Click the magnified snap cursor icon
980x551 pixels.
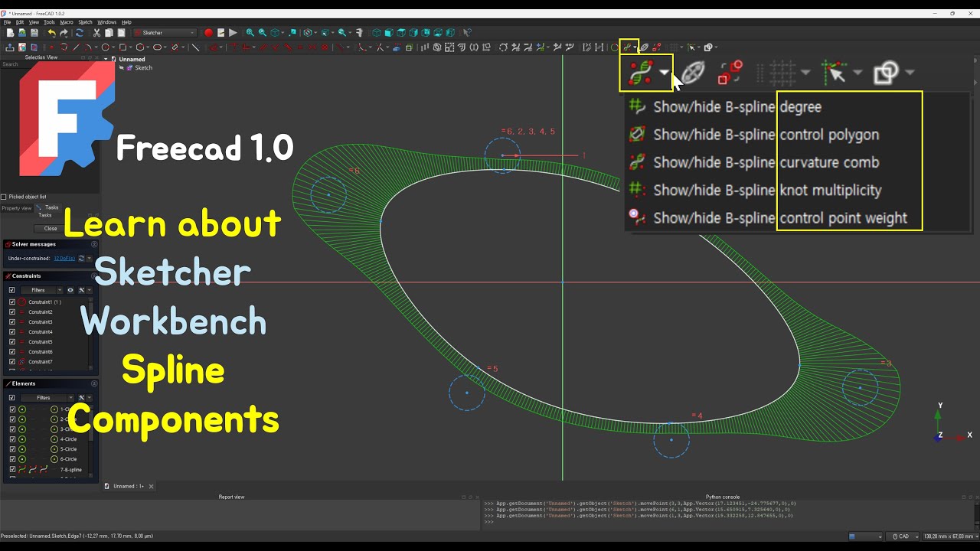pyautogui.click(x=835, y=73)
